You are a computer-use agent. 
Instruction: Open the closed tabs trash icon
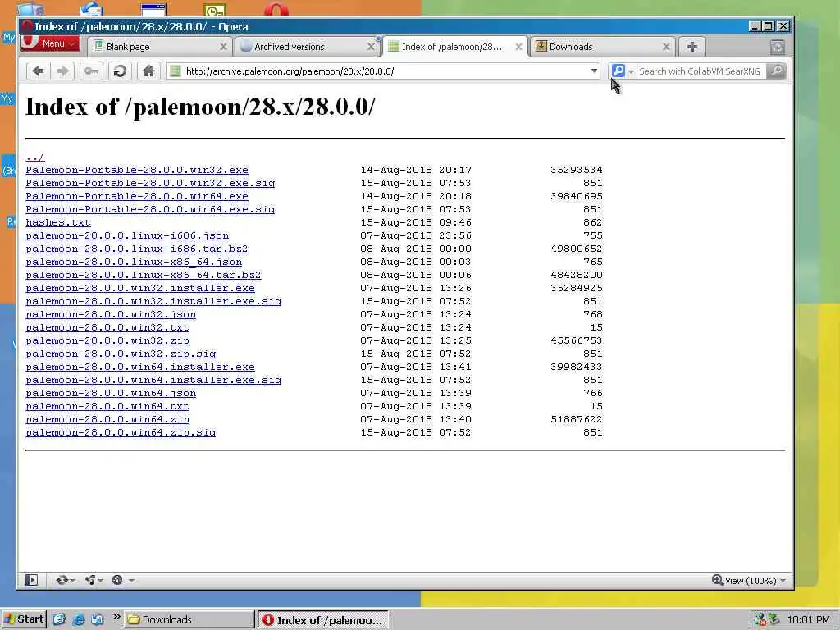click(x=778, y=47)
